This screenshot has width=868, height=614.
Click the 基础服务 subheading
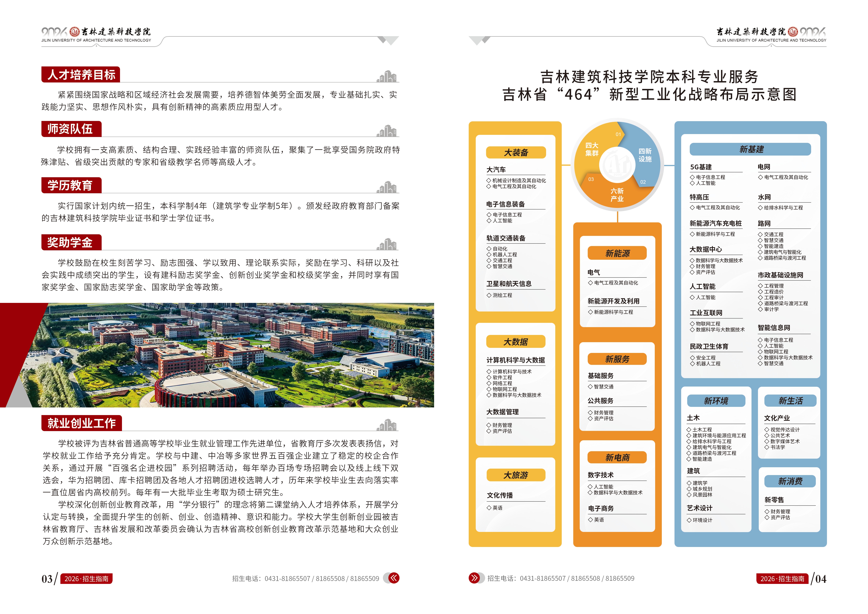[600, 375]
